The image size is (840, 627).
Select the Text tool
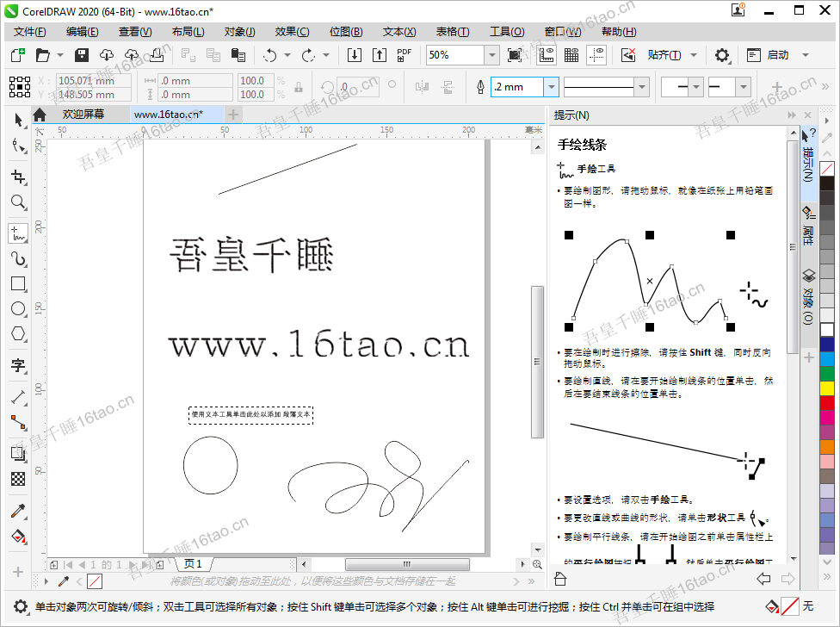tap(18, 365)
